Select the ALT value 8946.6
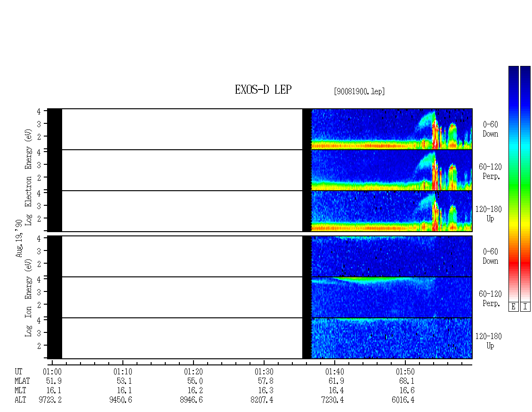 click(x=191, y=400)
